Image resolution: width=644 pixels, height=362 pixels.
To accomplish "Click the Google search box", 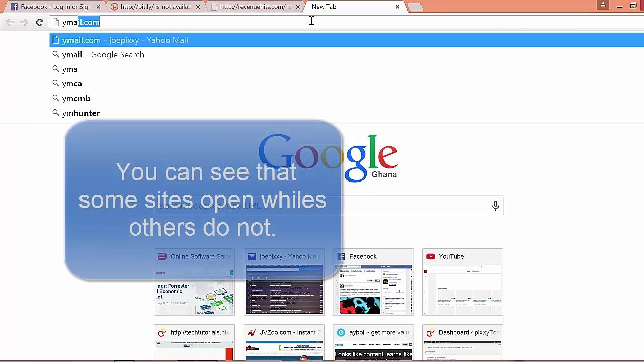I will click(x=329, y=206).
